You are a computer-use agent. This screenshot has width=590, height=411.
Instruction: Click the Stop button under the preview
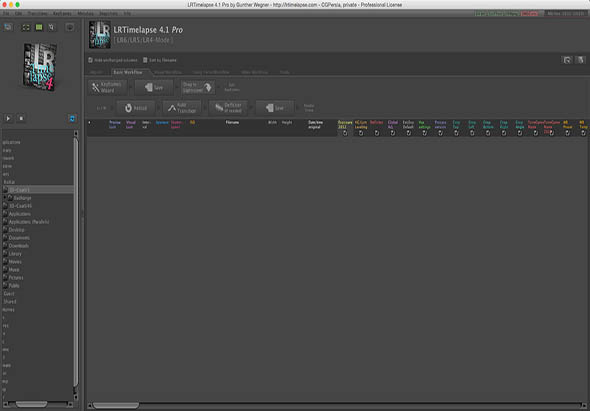tap(21, 118)
